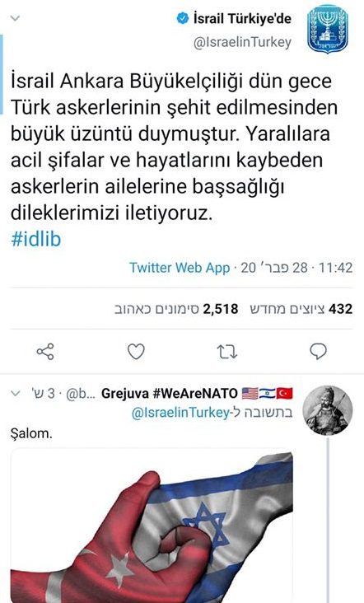
Task: Like the tweet with the heart icon
Action: 136,352
